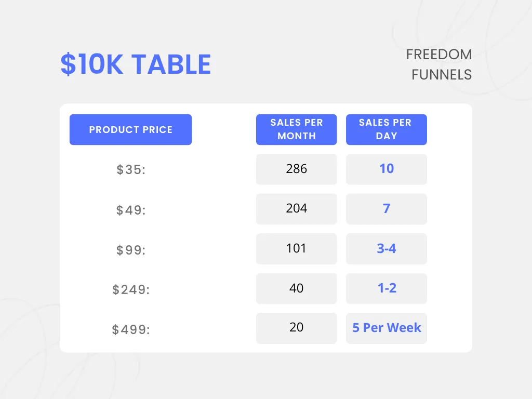Click the 3-4 sales per day cell
This screenshot has height=399, width=532.
tap(386, 248)
